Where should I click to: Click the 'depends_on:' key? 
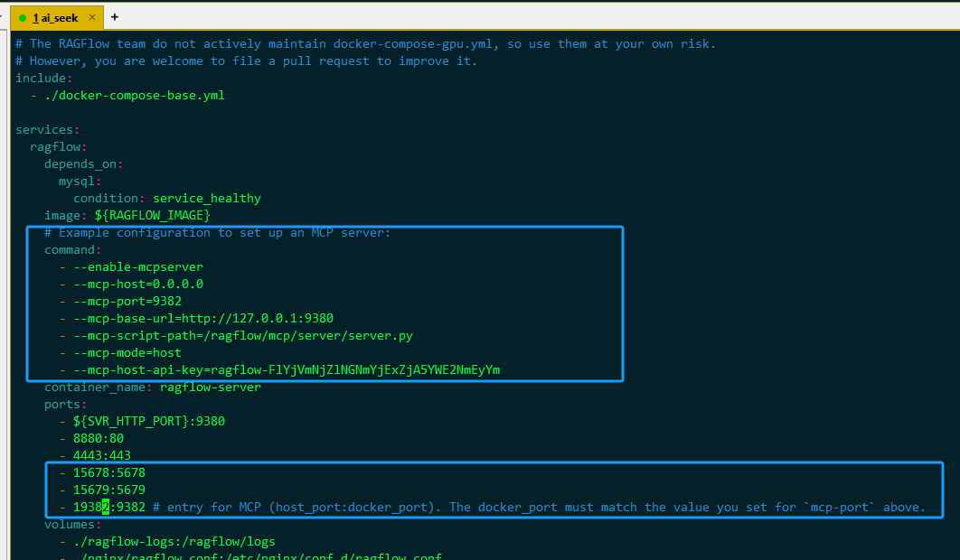tap(84, 164)
